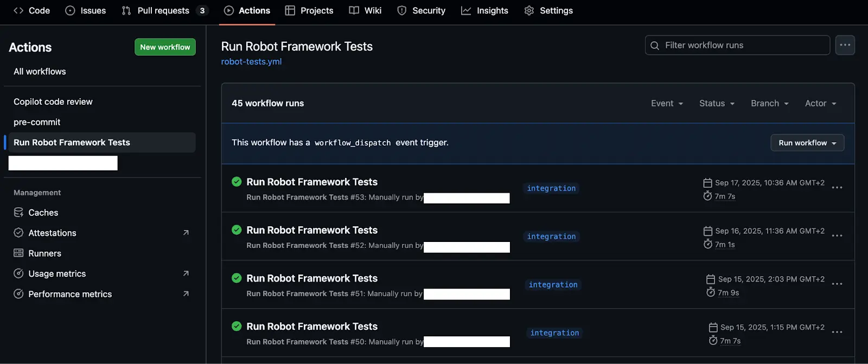Open workflow options kebab menu button
868x364 pixels.
[845, 46]
